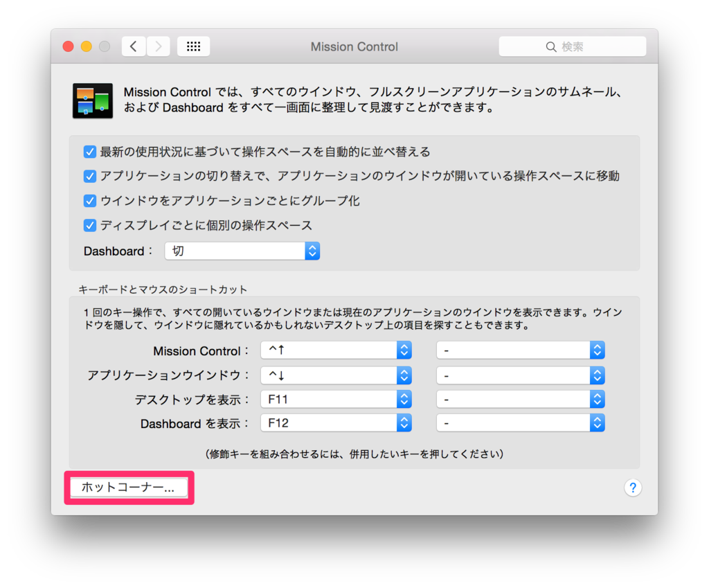The width and height of the screenshot is (709, 588).
Task: Go back with the left chevron button
Action: (134, 46)
